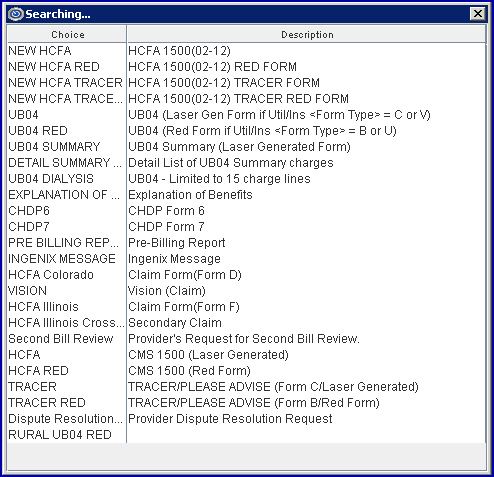Select the INGENIX MESSAGE row
The width and height of the screenshot is (494, 477).
click(x=246, y=259)
